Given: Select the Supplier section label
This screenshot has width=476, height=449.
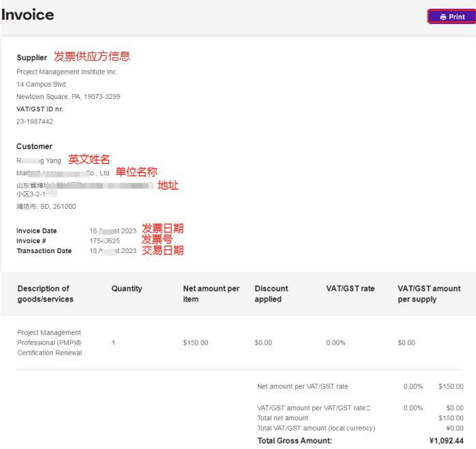Looking at the screenshot, I should tap(32, 58).
